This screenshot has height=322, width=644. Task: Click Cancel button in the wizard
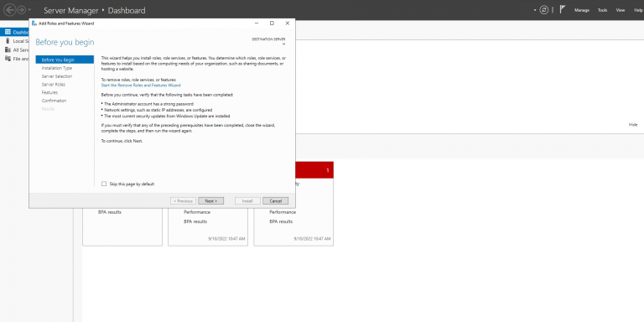[x=276, y=201]
